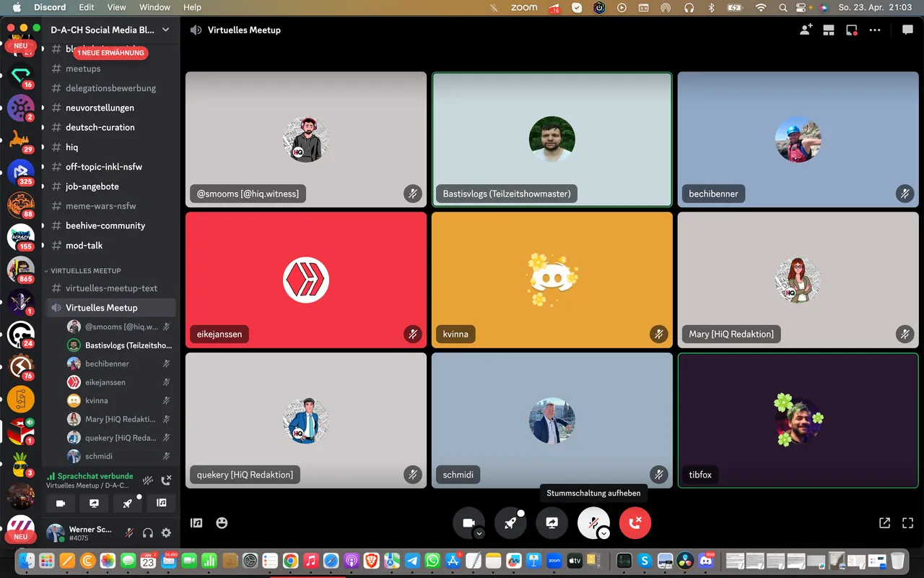Pop out the call window
The width and height of the screenshot is (924, 578).
point(884,523)
